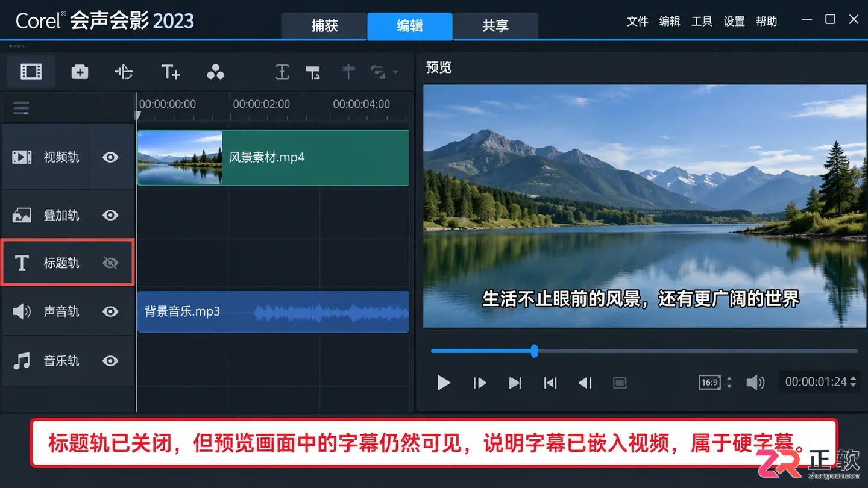The height and width of the screenshot is (488, 868).
Task: Click the greyed signpost icon in the toolbar
Action: point(348,72)
